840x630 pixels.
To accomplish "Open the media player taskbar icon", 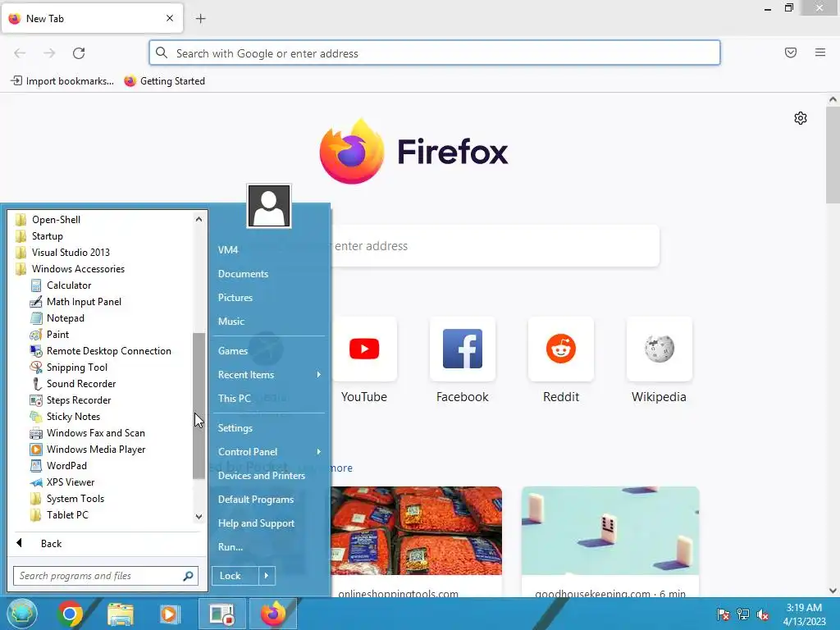I will click(170, 614).
